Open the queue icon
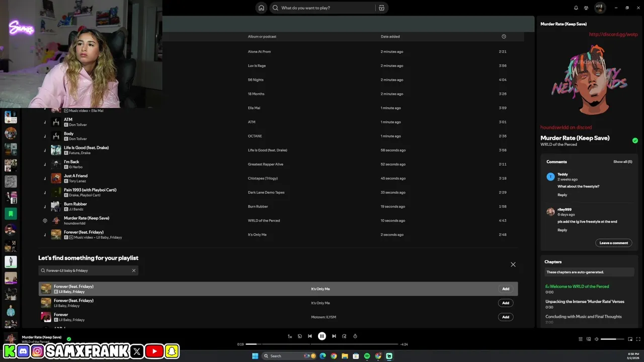This screenshot has height=362, width=644. coord(581,339)
